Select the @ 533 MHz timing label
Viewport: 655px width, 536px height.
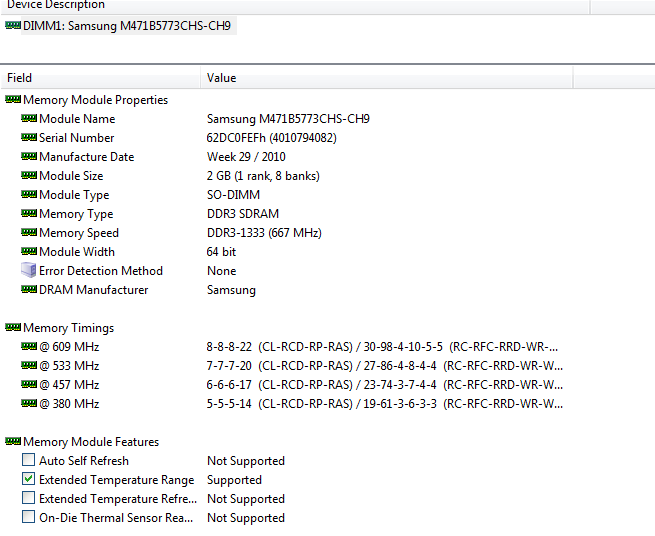(x=69, y=366)
